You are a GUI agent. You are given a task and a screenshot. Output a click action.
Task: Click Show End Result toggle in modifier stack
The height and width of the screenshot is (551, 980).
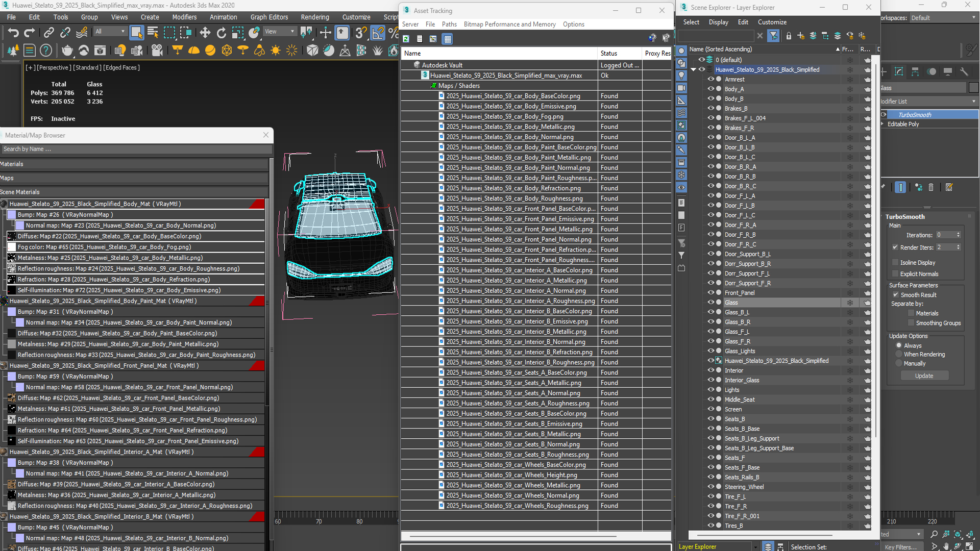[x=900, y=187]
